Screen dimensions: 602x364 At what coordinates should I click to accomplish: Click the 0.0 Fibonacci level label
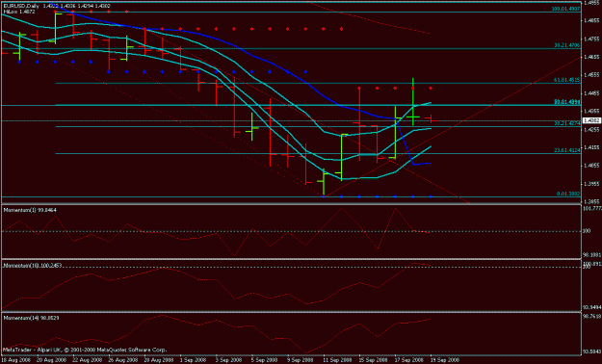point(568,194)
